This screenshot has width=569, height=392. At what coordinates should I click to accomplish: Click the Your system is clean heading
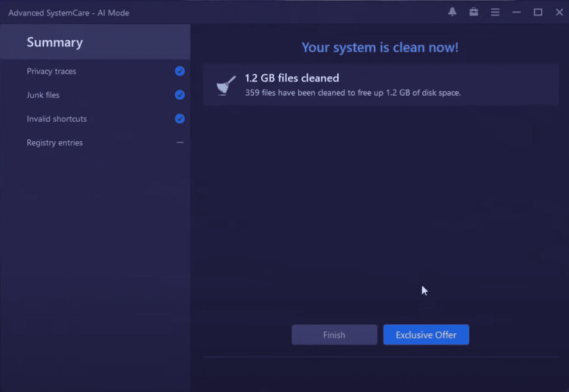pos(380,47)
